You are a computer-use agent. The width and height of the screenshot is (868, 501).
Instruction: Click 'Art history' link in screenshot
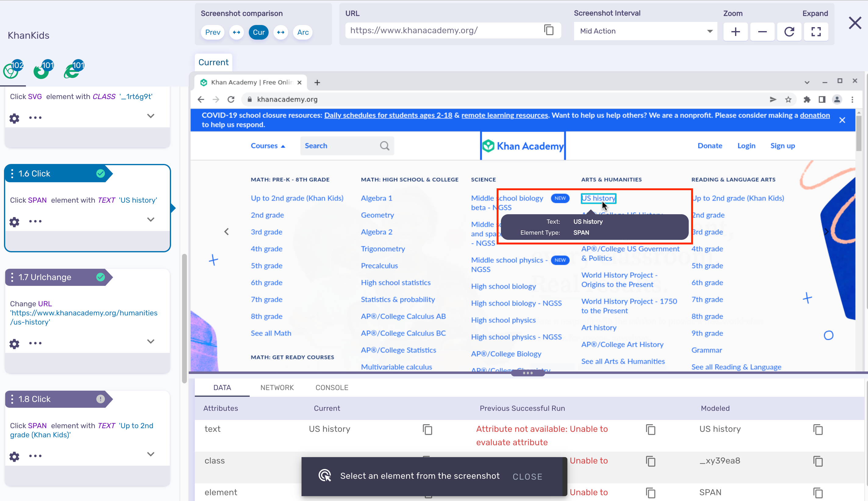[x=599, y=328]
